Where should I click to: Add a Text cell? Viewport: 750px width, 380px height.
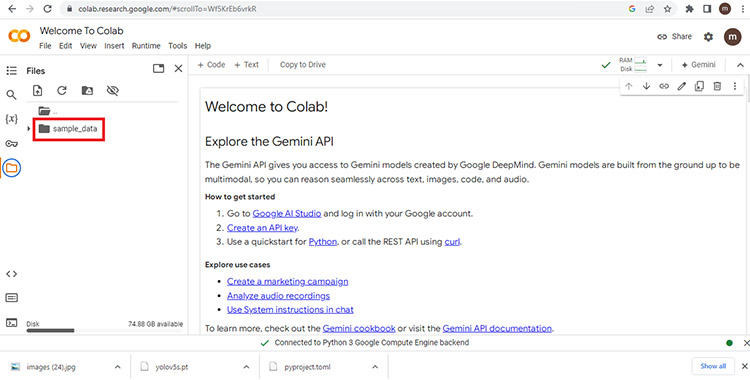[x=246, y=65]
